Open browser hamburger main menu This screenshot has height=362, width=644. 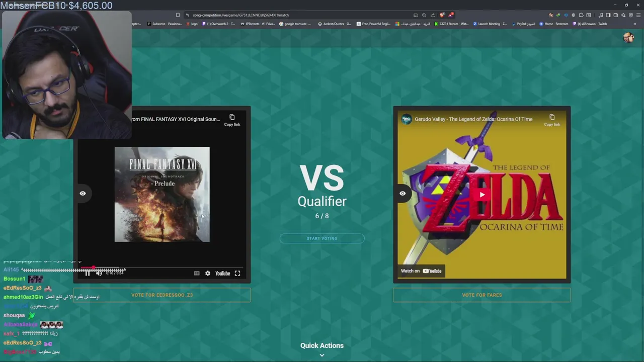(x=638, y=15)
